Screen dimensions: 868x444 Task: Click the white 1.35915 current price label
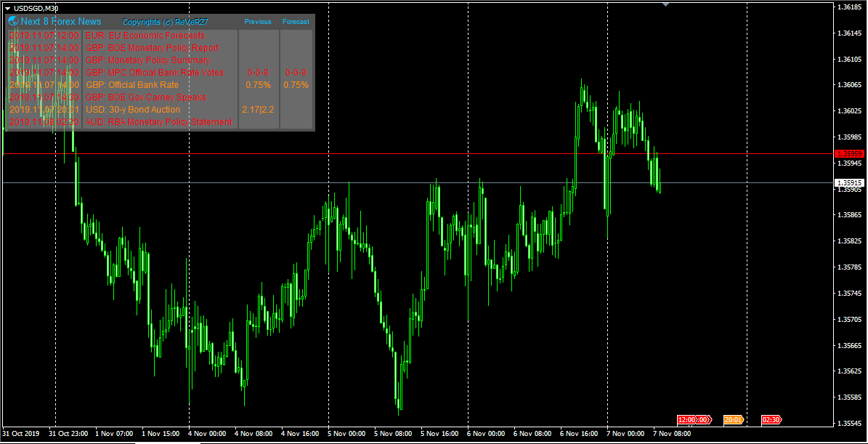pos(849,182)
